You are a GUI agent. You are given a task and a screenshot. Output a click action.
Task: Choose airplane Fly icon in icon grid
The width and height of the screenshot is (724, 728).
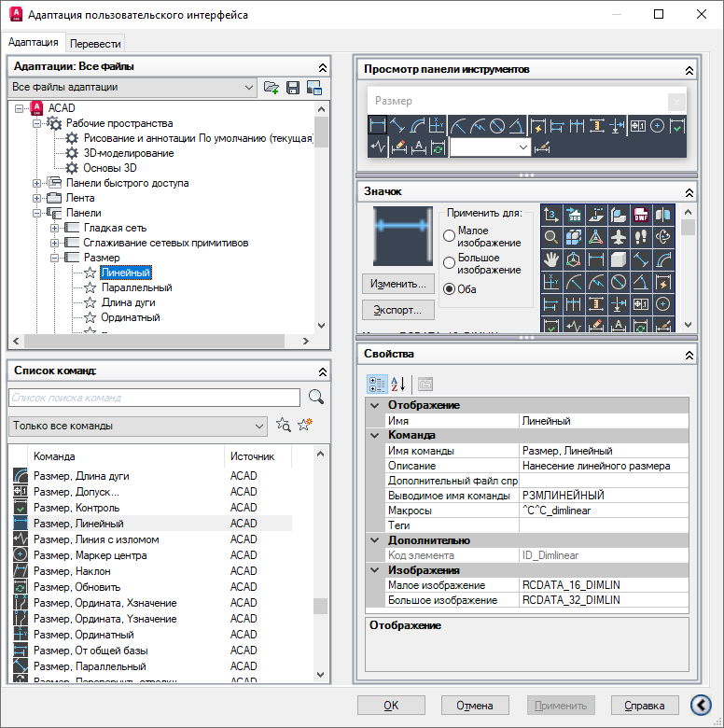point(619,237)
